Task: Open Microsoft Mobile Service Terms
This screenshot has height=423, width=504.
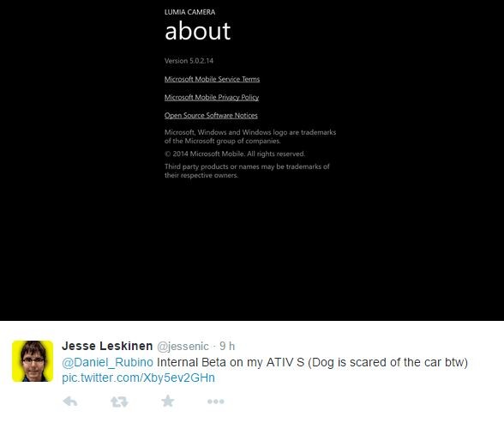Action: point(212,79)
